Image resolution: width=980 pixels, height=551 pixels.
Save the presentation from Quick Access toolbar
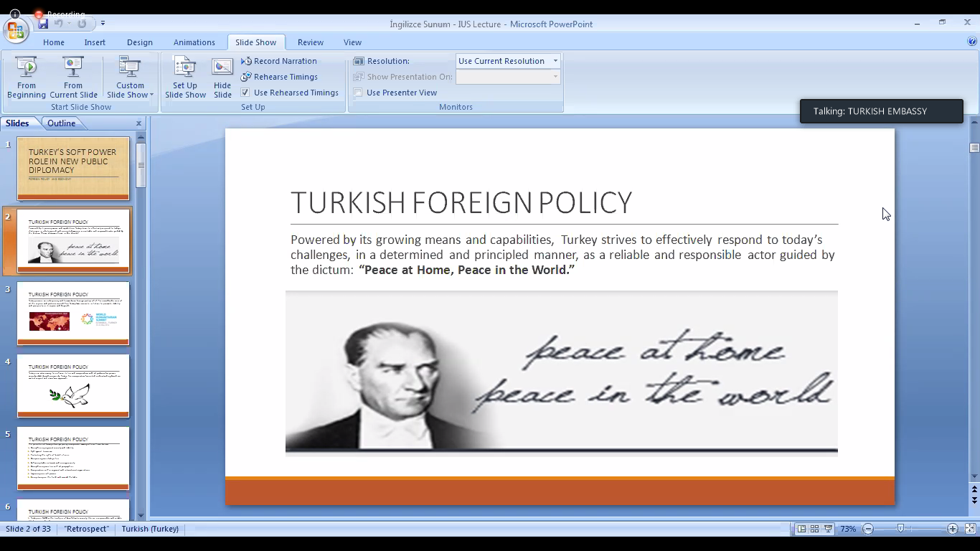pos(43,24)
